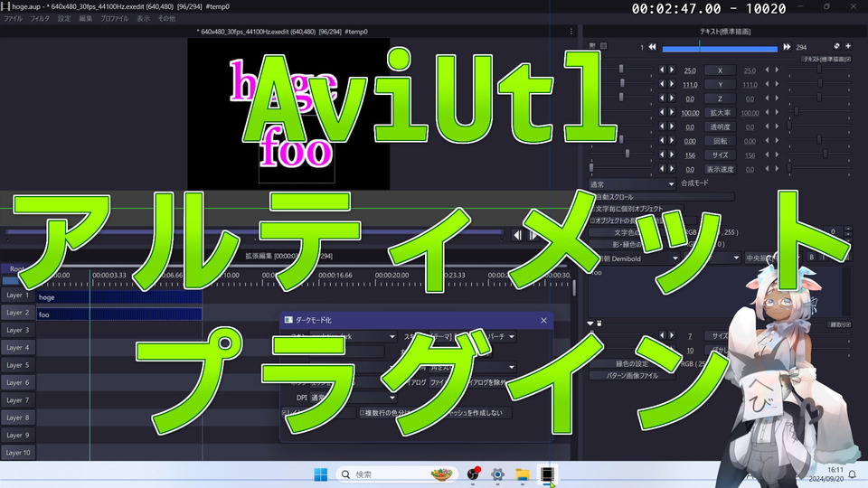Click the Layer 5 label
Screen dimensions: 868x488
[18, 365]
